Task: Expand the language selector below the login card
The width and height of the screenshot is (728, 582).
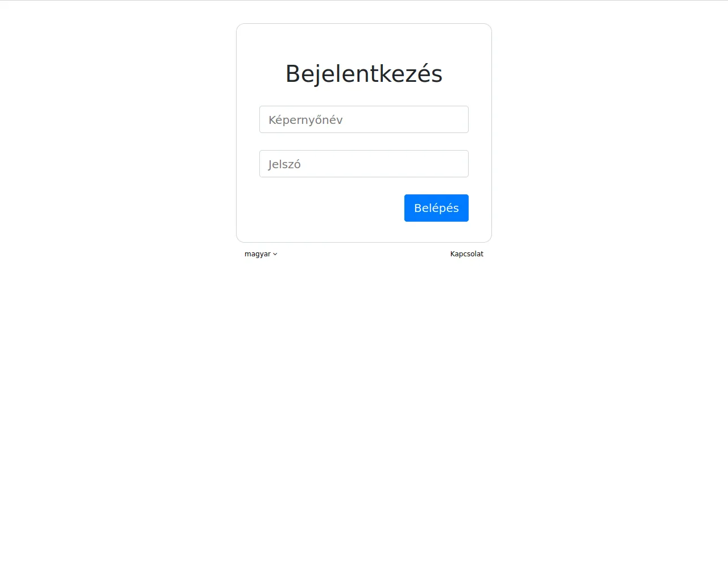Action: (x=261, y=254)
